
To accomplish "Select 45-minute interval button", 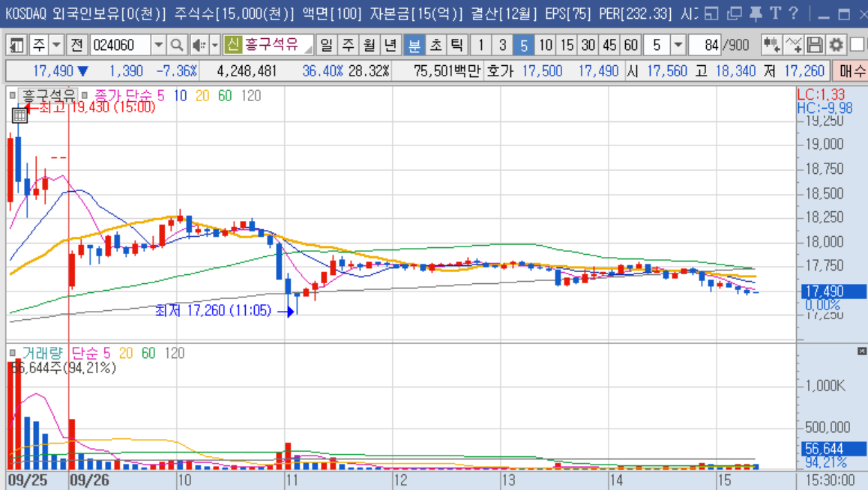I will pyautogui.click(x=609, y=45).
